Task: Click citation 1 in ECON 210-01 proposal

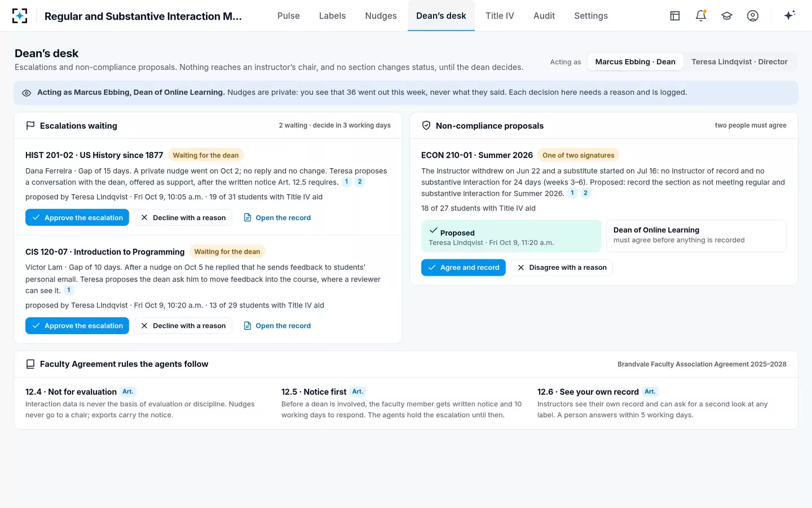Action: tap(572, 193)
